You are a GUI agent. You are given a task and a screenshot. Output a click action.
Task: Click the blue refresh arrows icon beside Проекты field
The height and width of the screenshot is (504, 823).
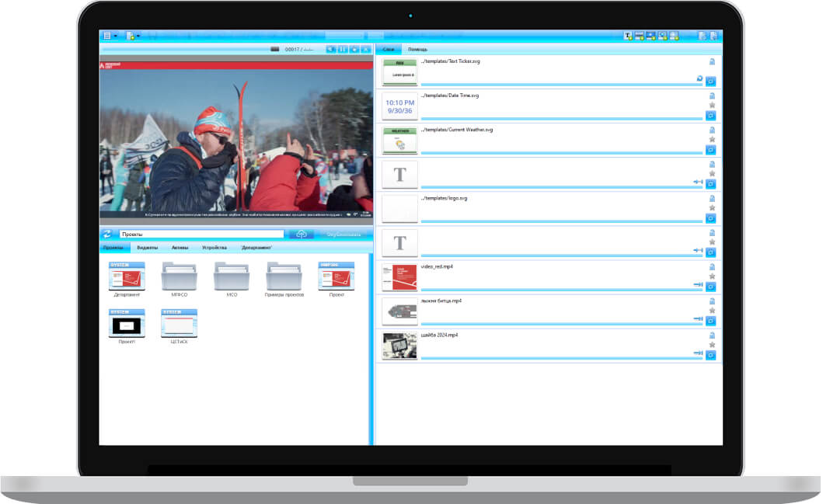(x=107, y=234)
